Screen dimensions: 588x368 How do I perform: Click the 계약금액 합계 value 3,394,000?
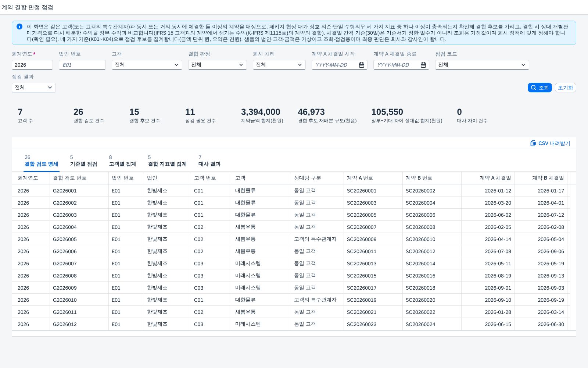[261, 112]
